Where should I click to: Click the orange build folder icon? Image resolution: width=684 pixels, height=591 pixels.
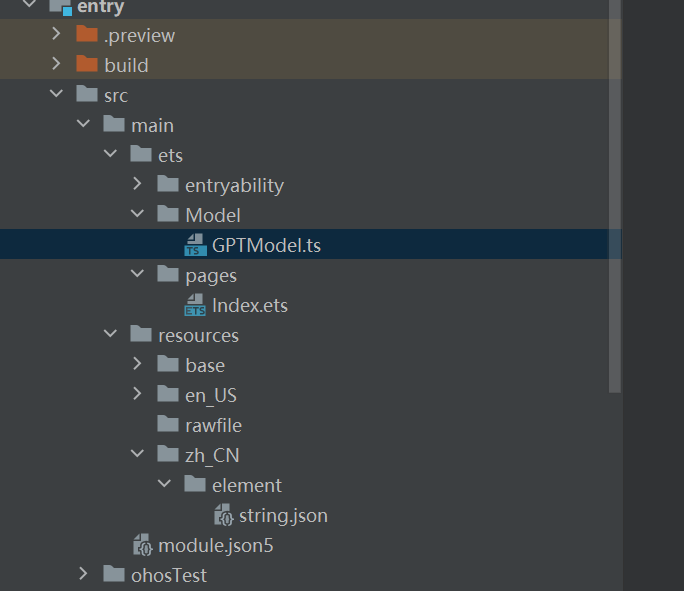pyautogui.click(x=87, y=64)
